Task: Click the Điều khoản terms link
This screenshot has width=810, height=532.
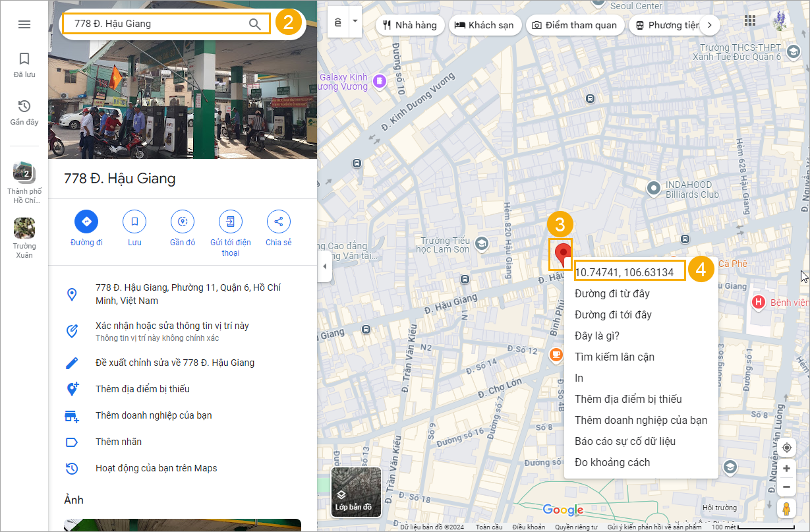Action: click(529, 527)
